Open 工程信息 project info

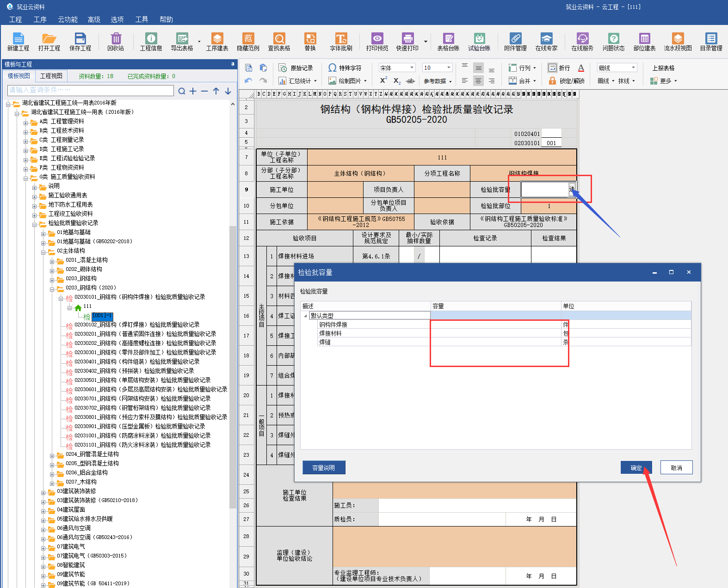[151, 42]
